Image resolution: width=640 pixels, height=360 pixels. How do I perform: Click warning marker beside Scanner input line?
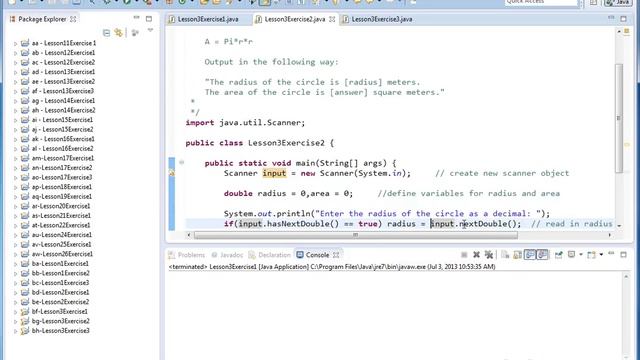tap(171, 173)
